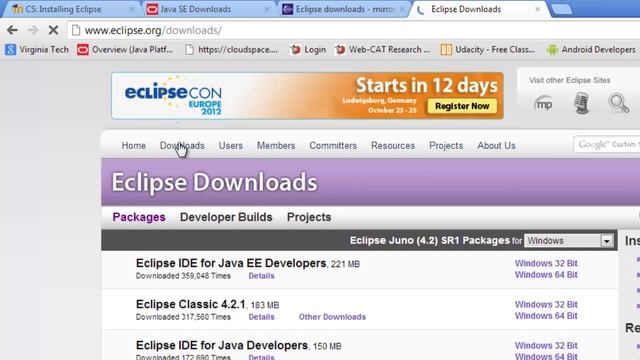Open the Android Developers bookmark

tap(591, 50)
